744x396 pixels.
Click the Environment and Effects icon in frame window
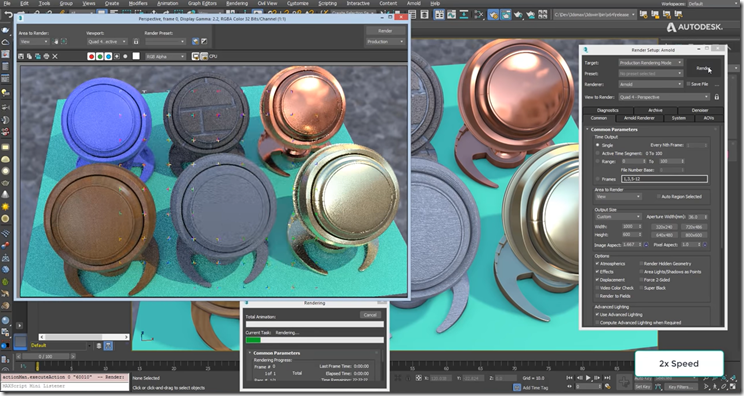204,42
